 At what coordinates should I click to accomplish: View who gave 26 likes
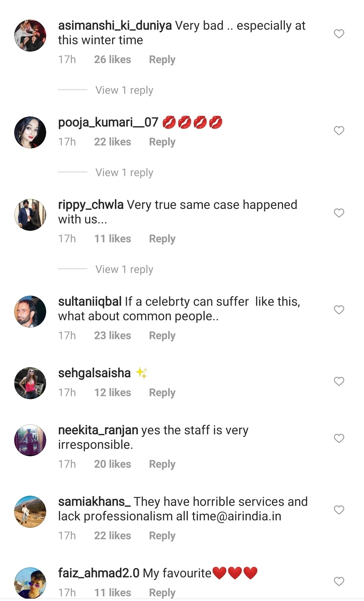pyautogui.click(x=112, y=59)
